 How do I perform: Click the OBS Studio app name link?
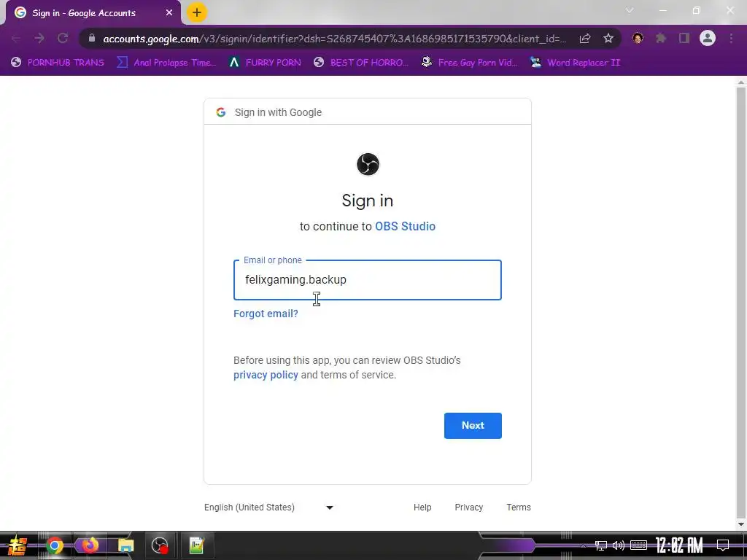(x=405, y=226)
